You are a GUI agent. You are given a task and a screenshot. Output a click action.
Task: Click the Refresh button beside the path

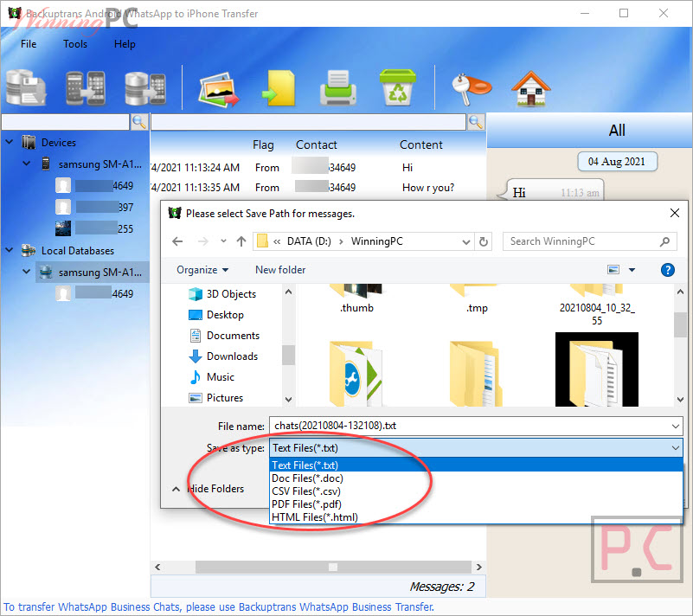[484, 241]
